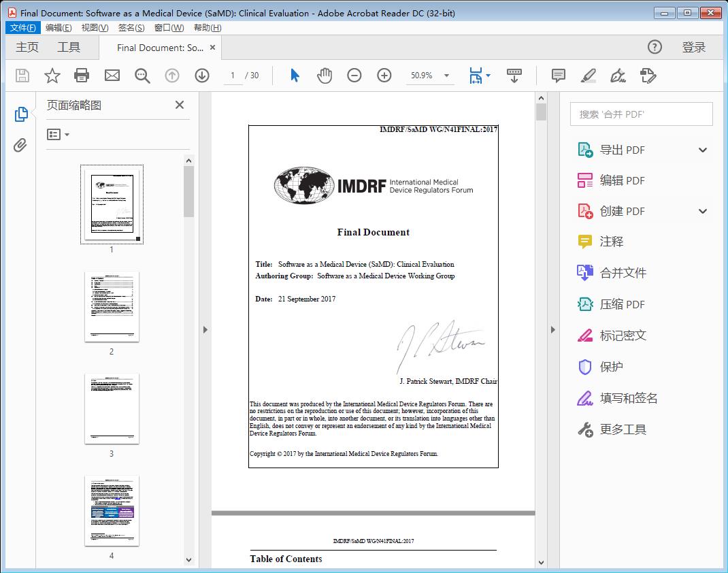
Task: Click the Fit width page icon
Action: coord(476,76)
